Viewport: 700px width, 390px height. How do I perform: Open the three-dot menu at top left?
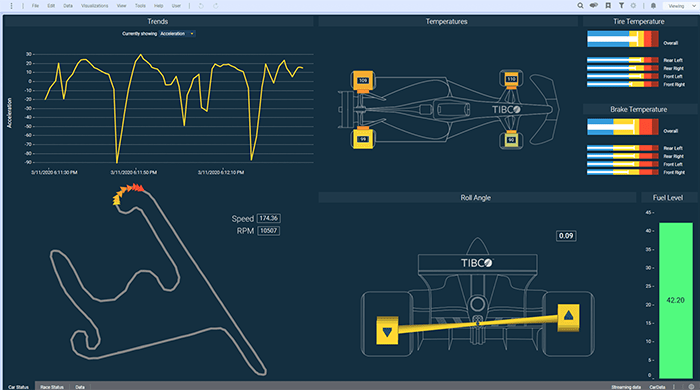[x=12, y=6]
